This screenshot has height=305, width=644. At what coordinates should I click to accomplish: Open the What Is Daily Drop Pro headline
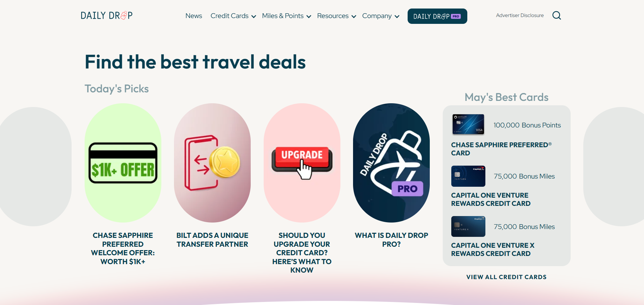click(391, 240)
